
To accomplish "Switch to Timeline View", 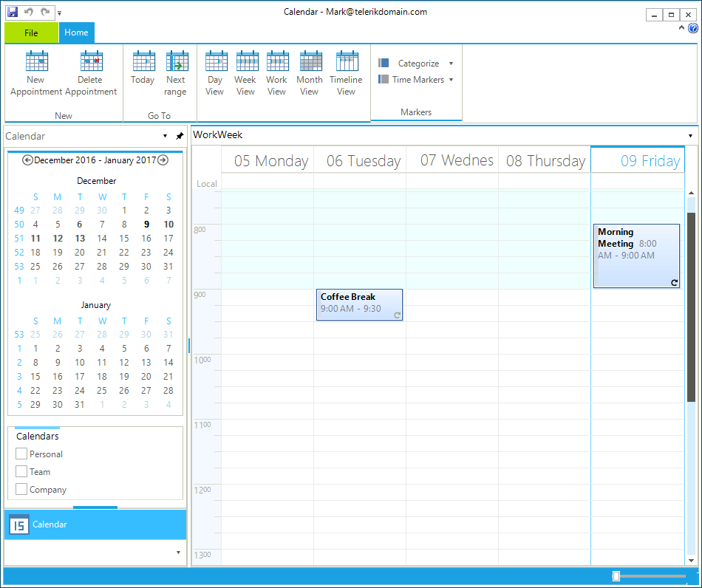I will click(346, 74).
